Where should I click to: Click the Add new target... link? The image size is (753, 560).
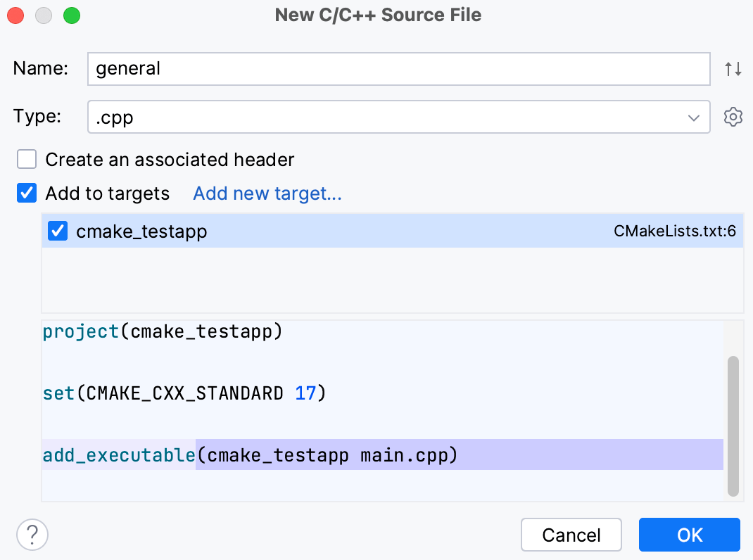click(x=267, y=193)
